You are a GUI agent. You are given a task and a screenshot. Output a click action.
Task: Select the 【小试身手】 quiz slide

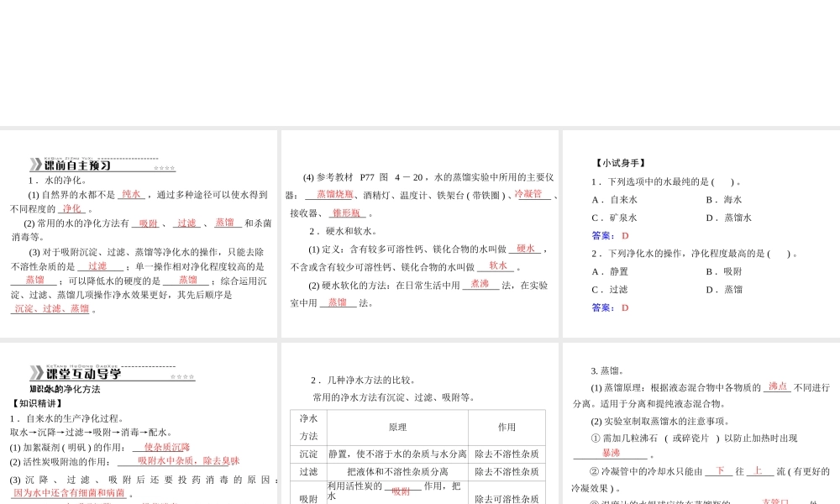point(701,234)
